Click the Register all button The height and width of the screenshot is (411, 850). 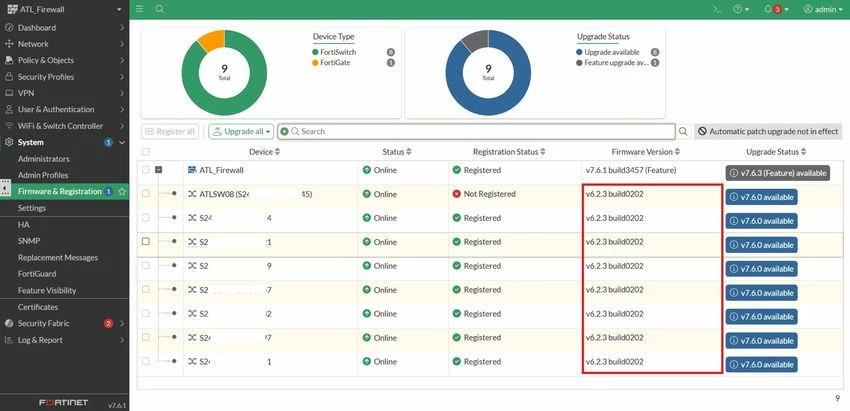point(170,131)
